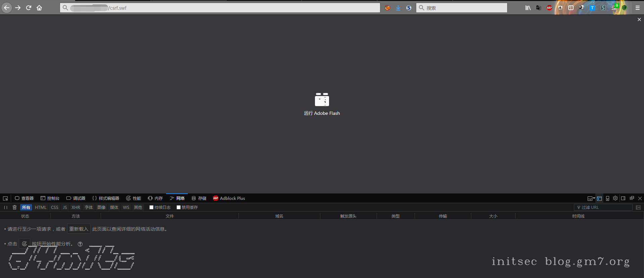Screen dimensions: 644x278
Task: Select the XHR request filter
Action: (x=76, y=207)
